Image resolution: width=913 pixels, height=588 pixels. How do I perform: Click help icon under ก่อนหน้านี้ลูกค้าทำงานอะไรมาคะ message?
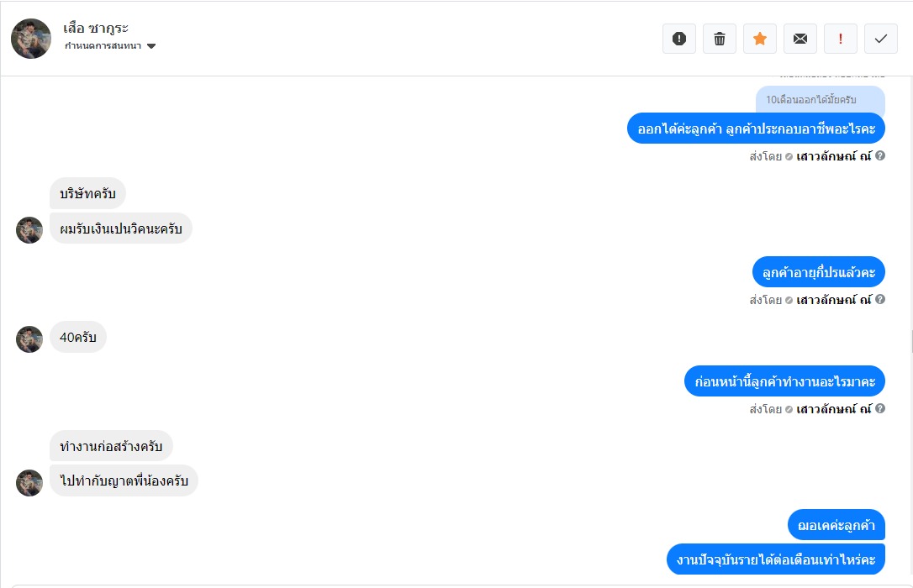coord(880,409)
